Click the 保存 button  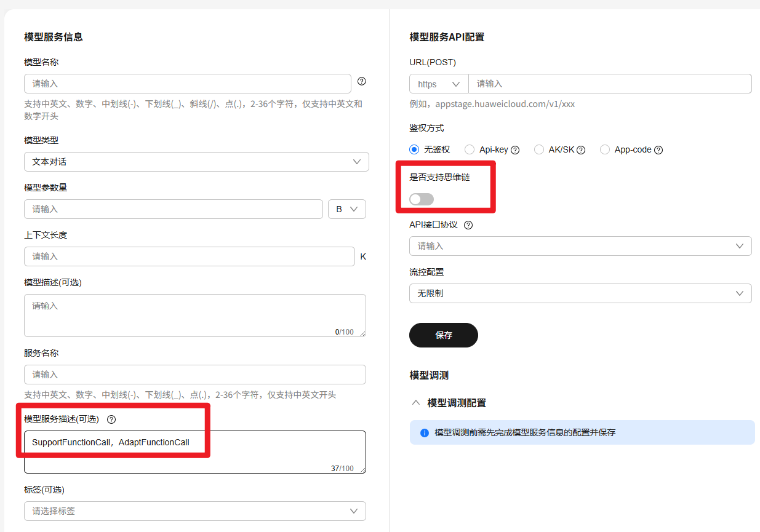pyautogui.click(x=443, y=335)
